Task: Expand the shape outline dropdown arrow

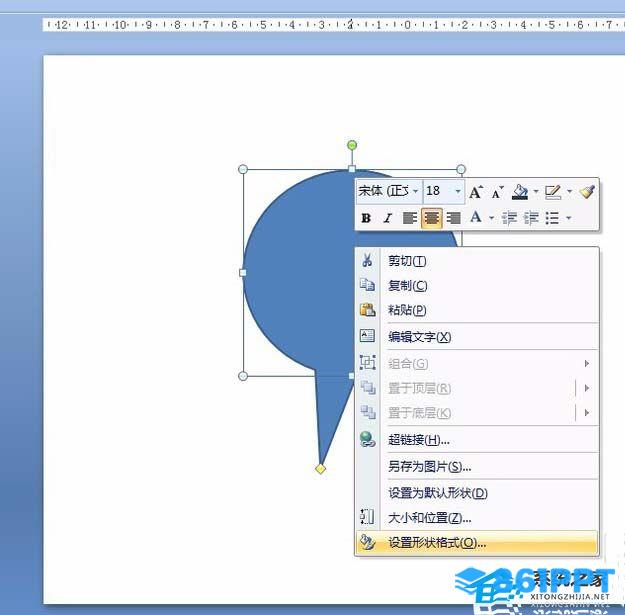Action: click(570, 192)
